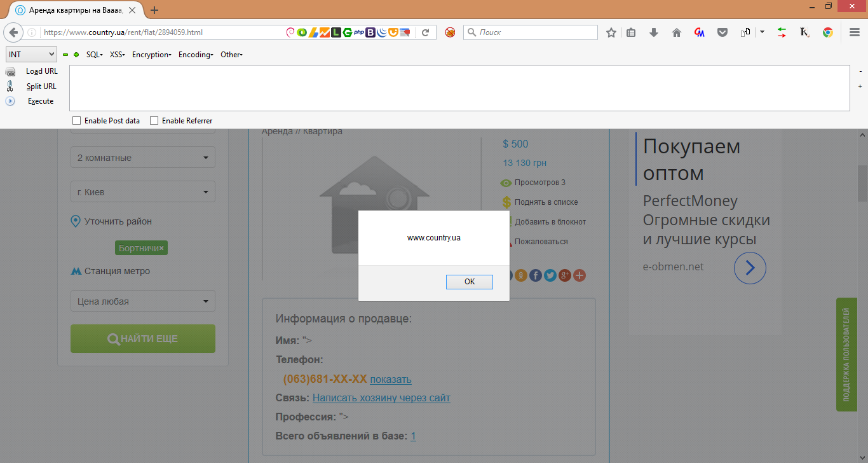The height and width of the screenshot is (463, 868).
Task: Expand the "Цена любая" price dropdown
Action: point(142,300)
